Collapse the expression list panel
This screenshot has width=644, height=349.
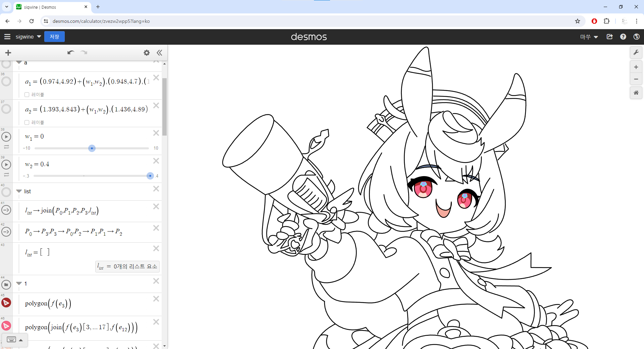coord(159,53)
